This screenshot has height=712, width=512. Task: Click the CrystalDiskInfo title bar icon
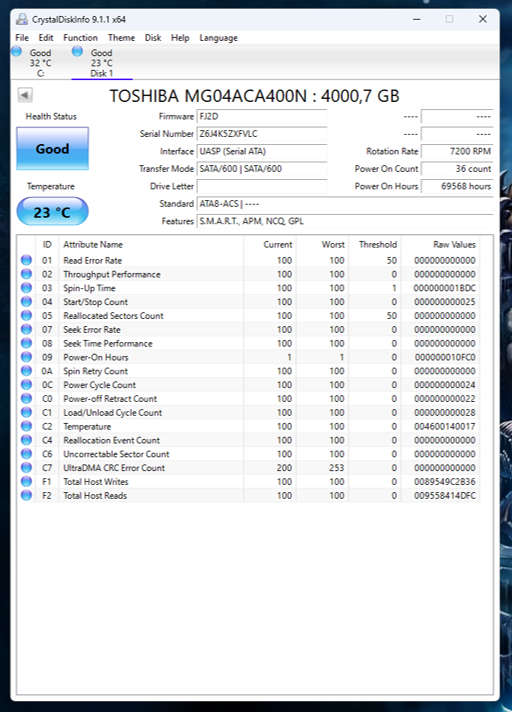(21, 19)
